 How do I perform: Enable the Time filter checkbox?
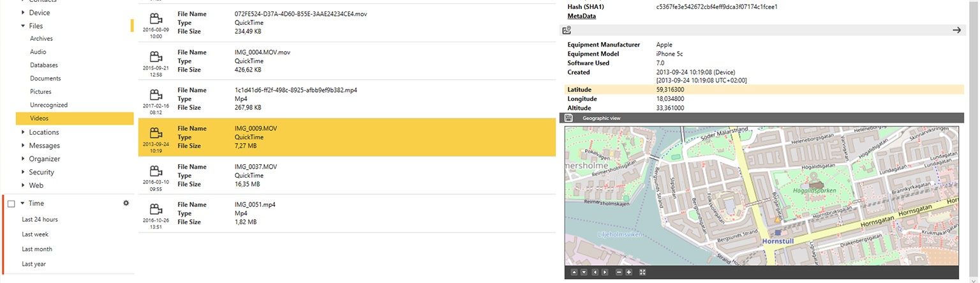11,204
